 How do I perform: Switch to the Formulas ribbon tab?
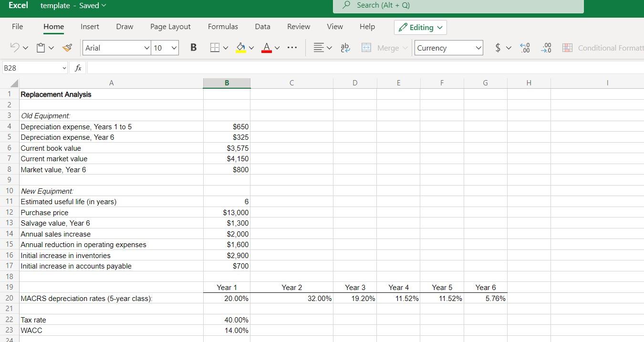pyautogui.click(x=223, y=27)
